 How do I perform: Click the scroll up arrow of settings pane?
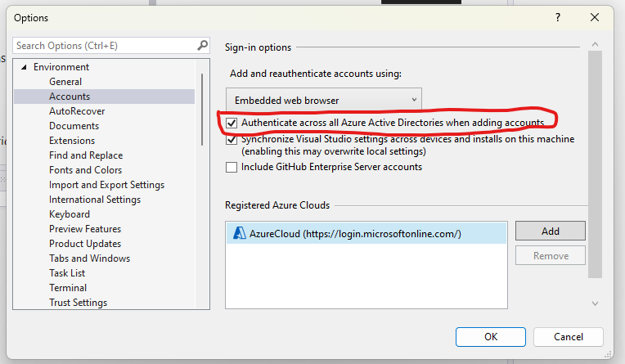point(595,44)
